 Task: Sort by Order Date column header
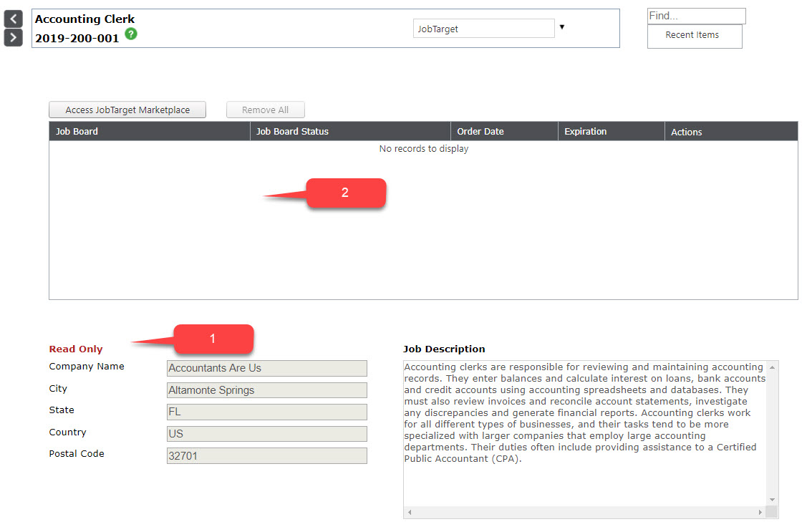click(480, 132)
